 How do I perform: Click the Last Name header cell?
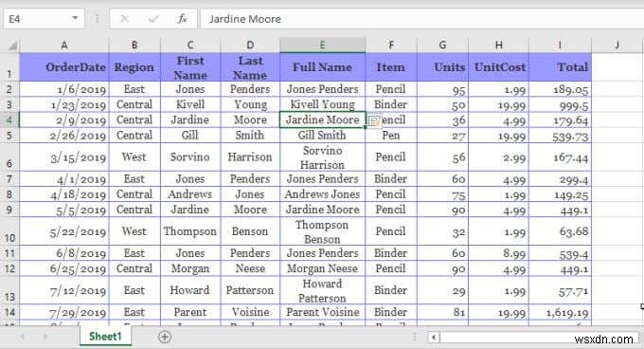[x=250, y=67]
